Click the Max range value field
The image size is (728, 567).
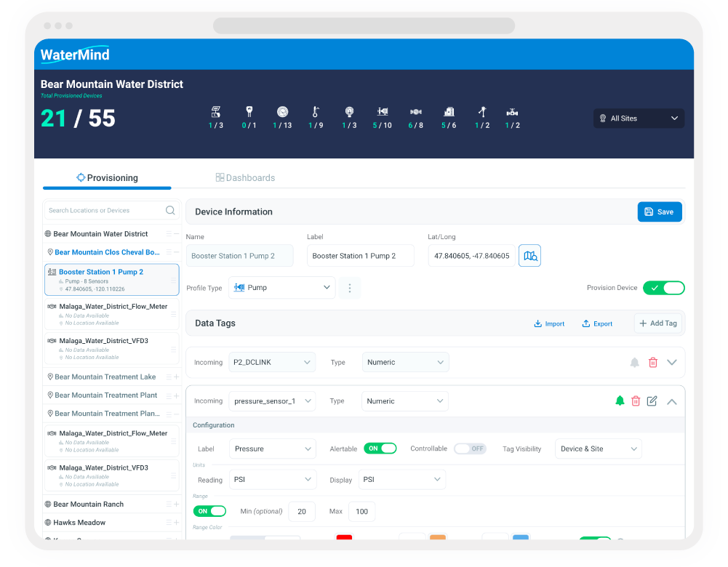tap(361, 511)
